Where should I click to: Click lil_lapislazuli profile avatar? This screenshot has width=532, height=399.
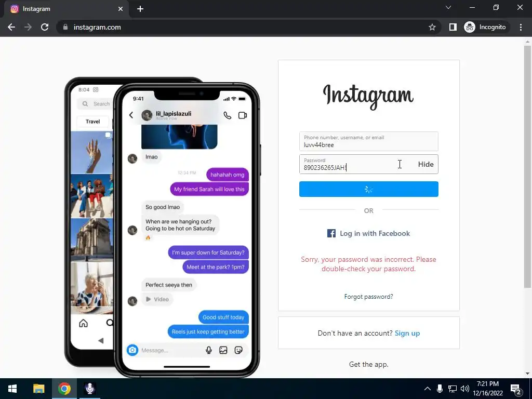[x=147, y=115]
